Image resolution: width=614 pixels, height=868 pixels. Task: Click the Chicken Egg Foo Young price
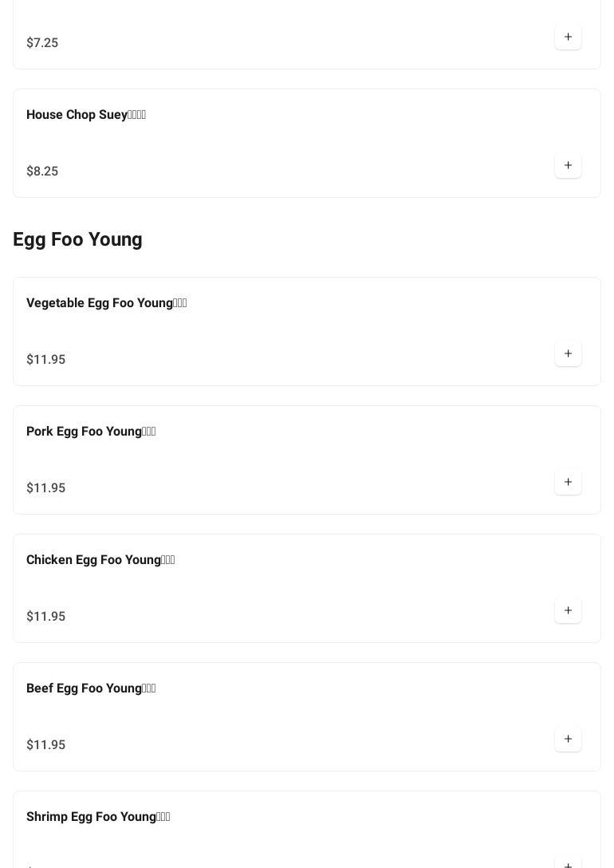click(x=46, y=617)
